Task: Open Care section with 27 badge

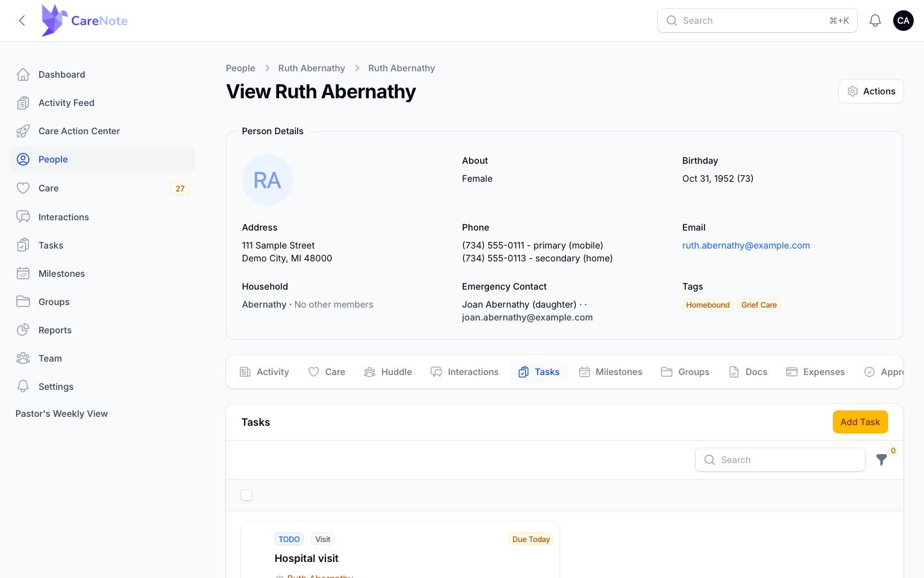Action: (x=103, y=188)
